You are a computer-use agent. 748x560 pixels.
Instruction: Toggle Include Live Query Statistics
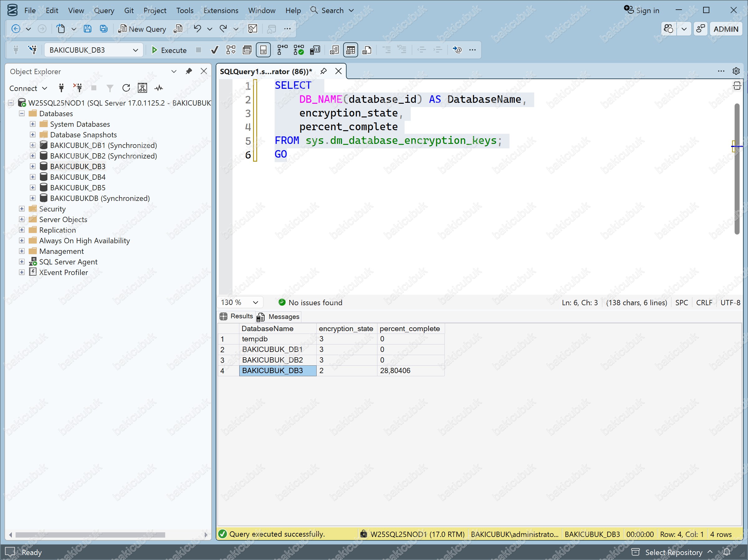[x=299, y=50]
